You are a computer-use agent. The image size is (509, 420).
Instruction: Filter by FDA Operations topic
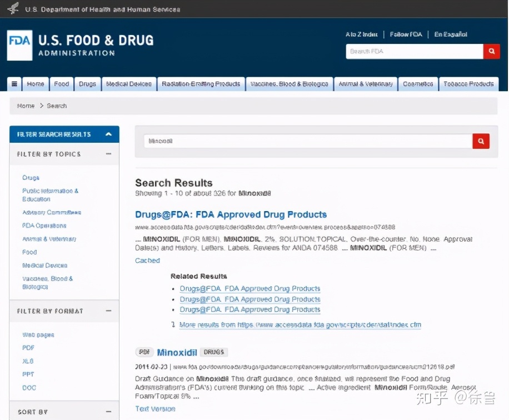(x=44, y=226)
